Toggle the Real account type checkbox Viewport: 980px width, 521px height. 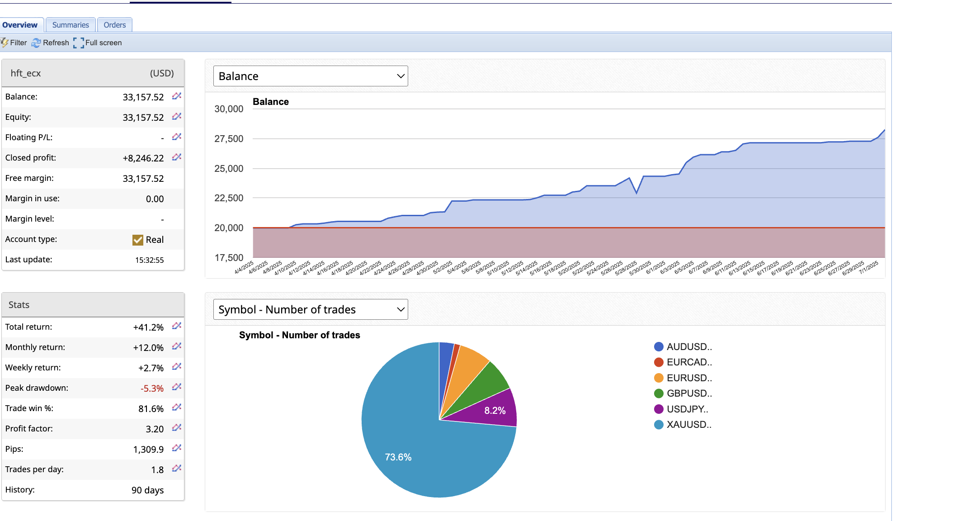pos(138,240)
